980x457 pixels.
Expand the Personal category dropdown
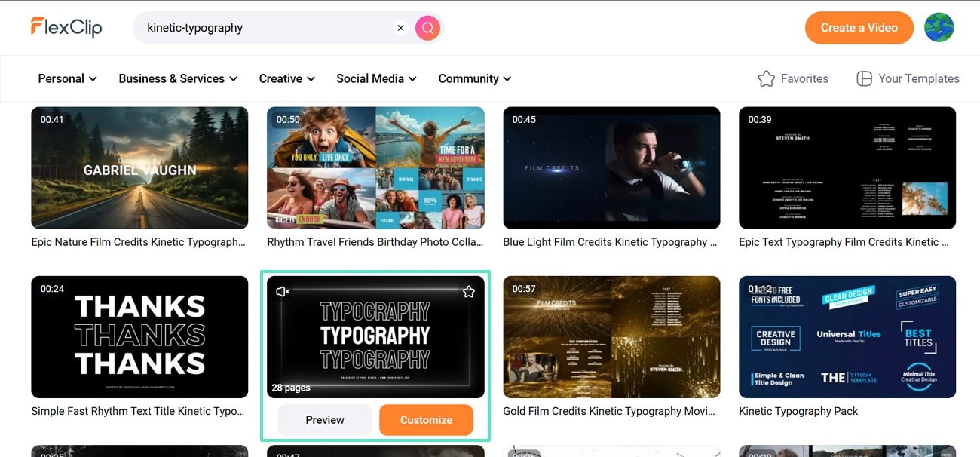(67, 78)
